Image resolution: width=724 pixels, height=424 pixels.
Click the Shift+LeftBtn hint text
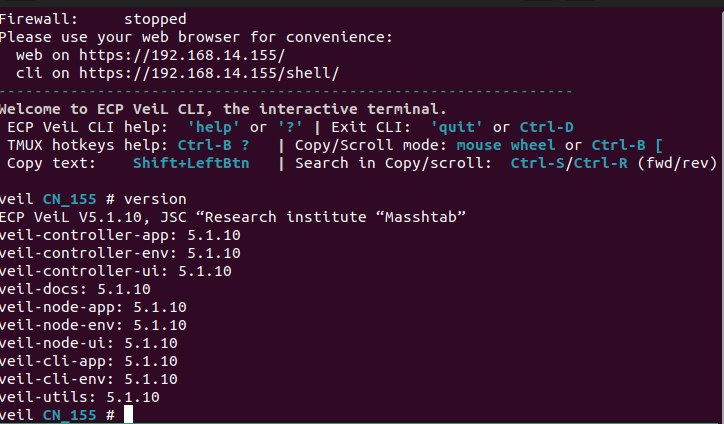pyautogui.click(x=191, y=163)
